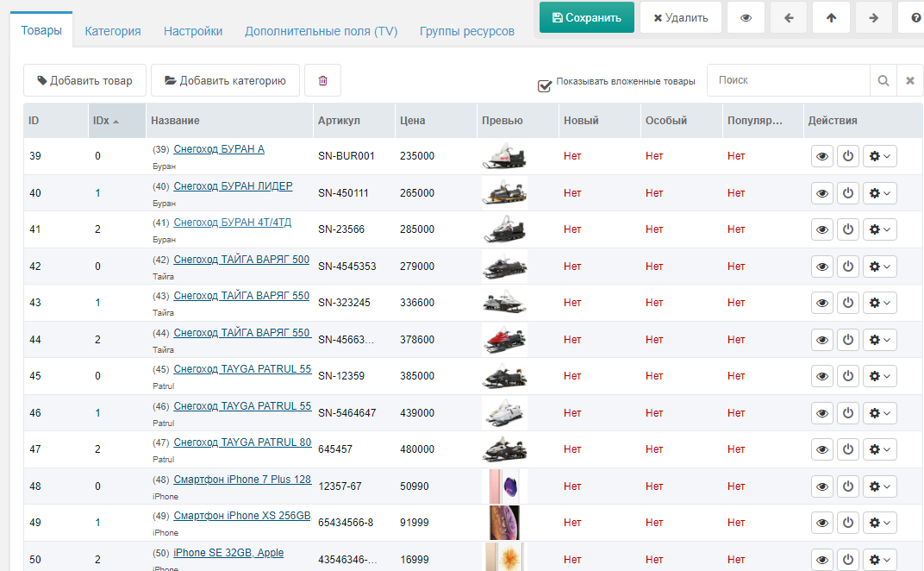Click the Сохранить button
Image resolution: width=924 pixels, height=571 pixels.
pyautogui.click(x=587, y=18)
